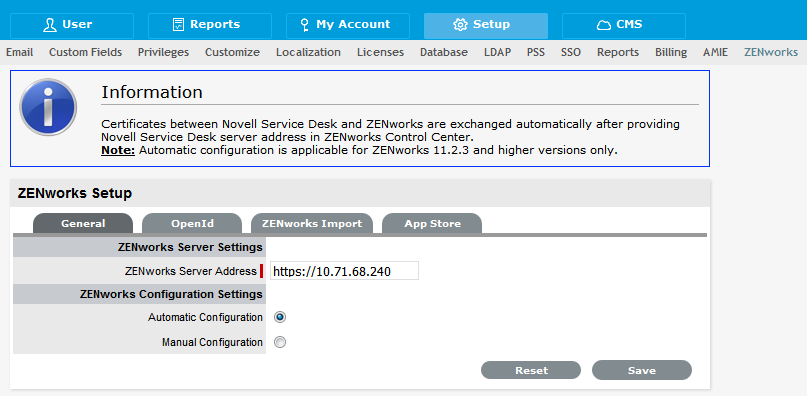Viewport: 807px width, 396px height.
Task: Click the Save button
Action: (642, 370)
